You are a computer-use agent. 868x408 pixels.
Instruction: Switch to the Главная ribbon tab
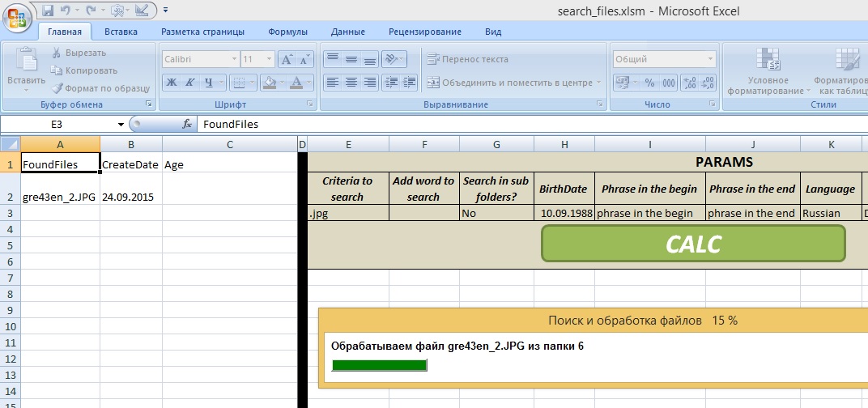point(65,32)
